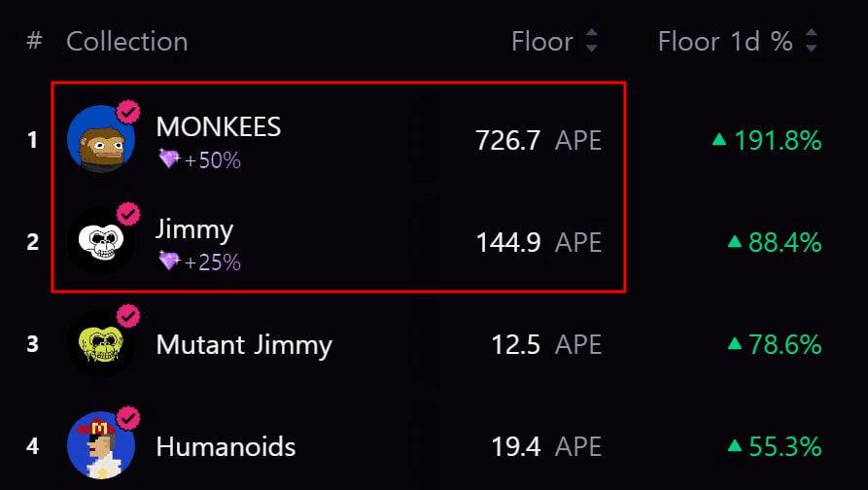The width and height of the screenshot is (868, 490).
Task: Click the verified badge on Humanoids
Action: [x=128, y=418]
